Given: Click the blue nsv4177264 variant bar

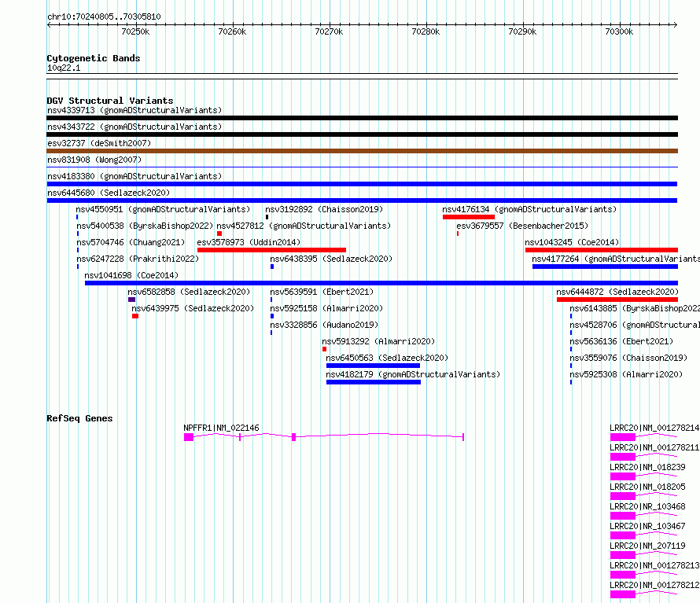Looking at the screenshot, I should point(605,267).
